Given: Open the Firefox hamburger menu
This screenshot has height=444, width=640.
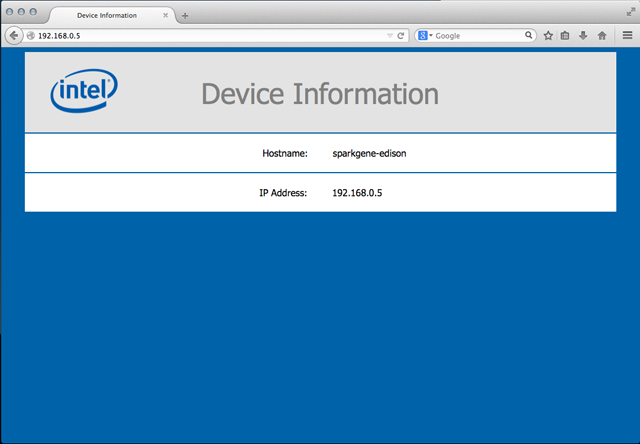Looking at the screenshot, I should [627, 35].
